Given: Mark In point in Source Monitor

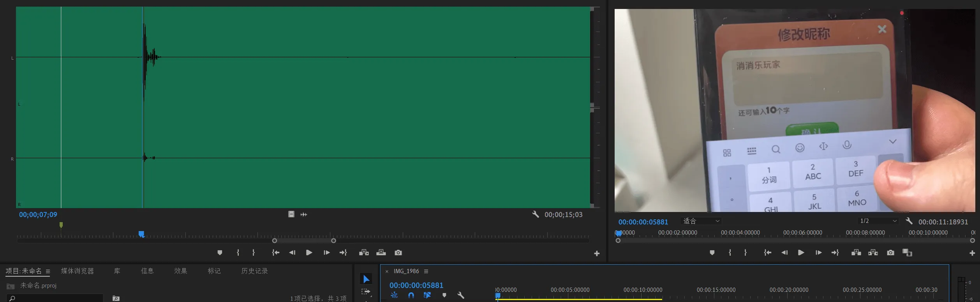Looking at the screenshot, I should tap(238, 253).
